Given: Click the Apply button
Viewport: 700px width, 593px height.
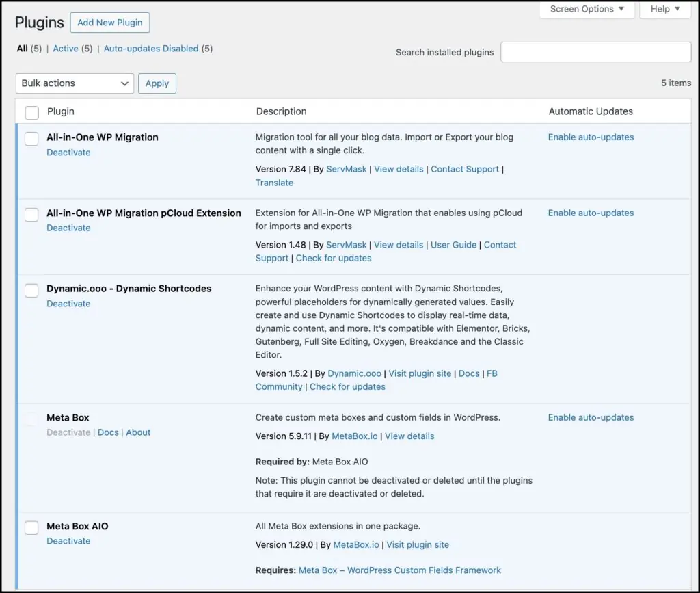Looking at the screenshot, I should click(x=157, y=83).
